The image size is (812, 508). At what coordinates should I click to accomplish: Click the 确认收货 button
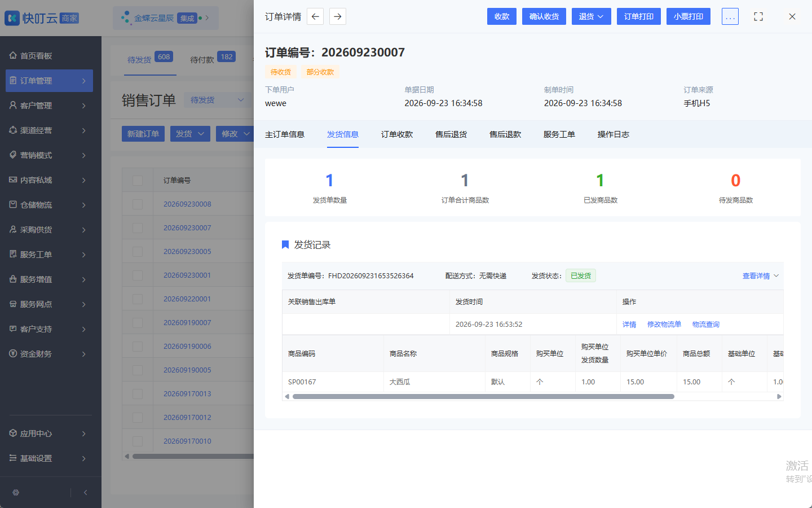(x=544, y=16)
